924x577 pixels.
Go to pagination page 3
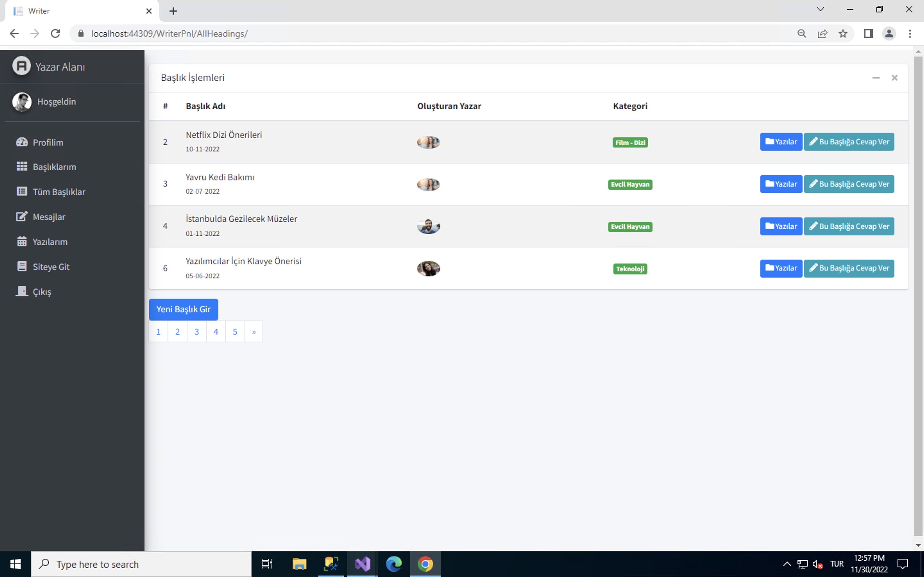pyautogui.click(x=196, y=331)
